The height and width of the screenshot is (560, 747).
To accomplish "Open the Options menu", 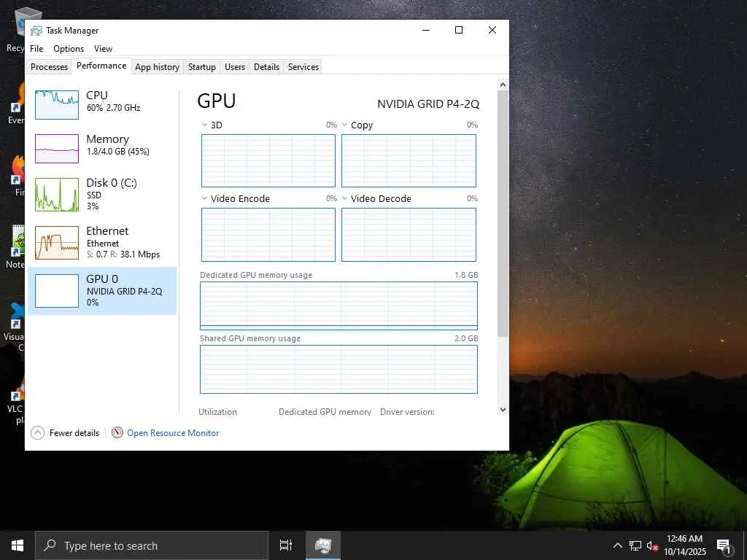I will 69,49.
